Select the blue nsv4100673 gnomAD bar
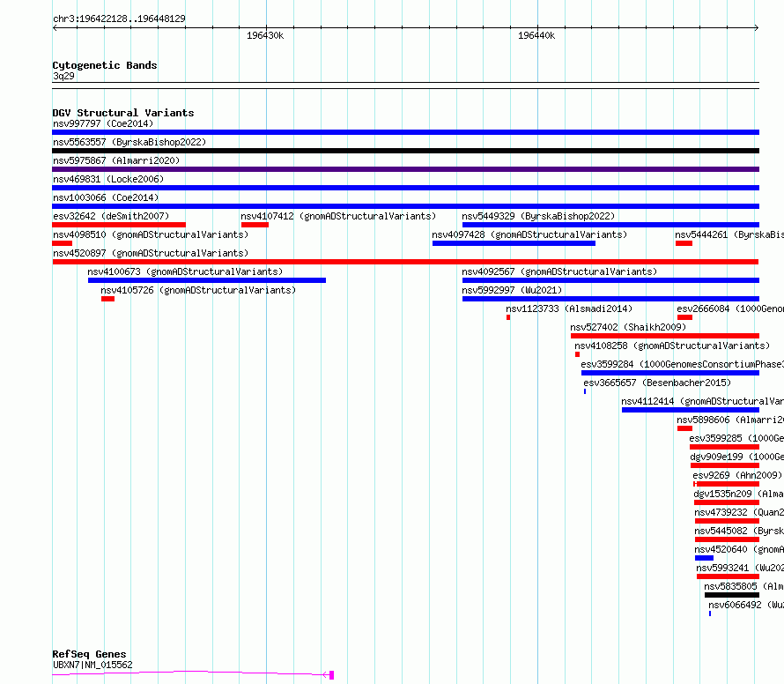 pos(207,280)
